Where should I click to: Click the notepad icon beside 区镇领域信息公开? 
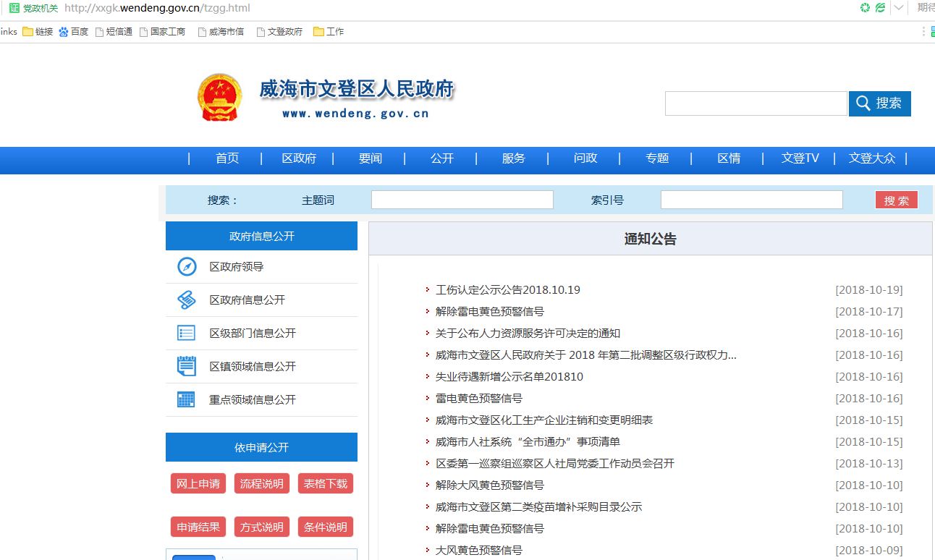(187, 366)
